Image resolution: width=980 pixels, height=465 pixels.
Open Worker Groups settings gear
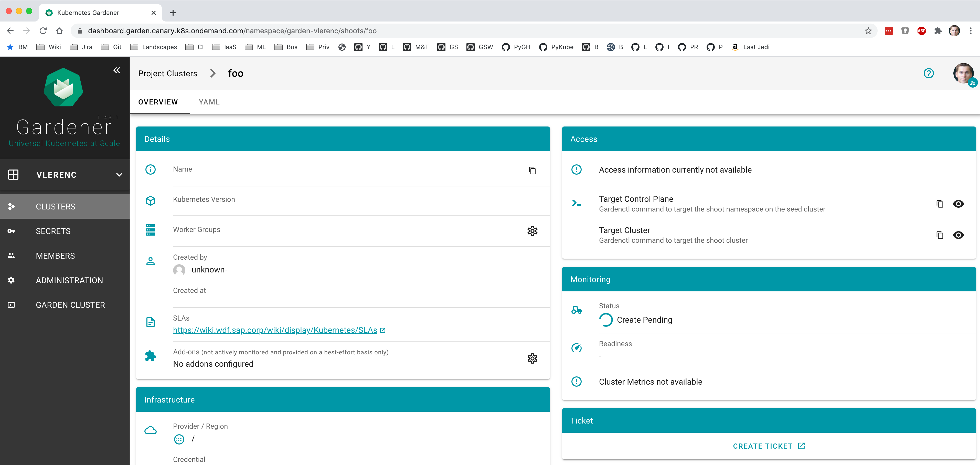point(532,231)
